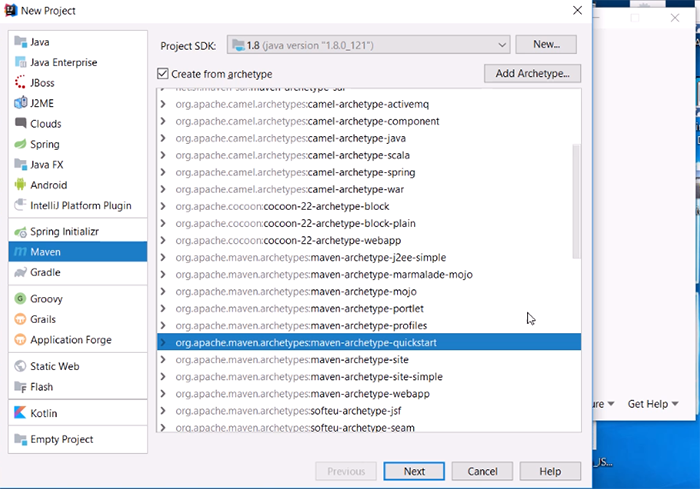
Task: Click the IntelliJ Platform Plugin icon
Action: click(21, 205)
